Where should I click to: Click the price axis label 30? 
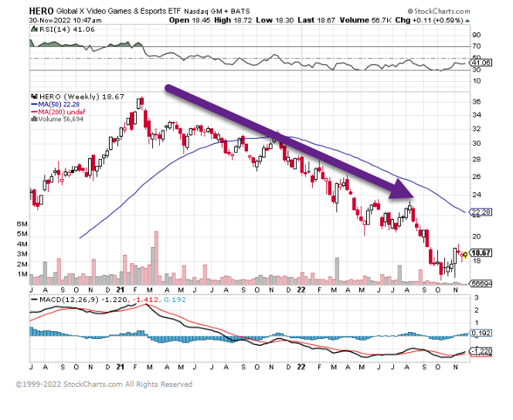[477, 144]
